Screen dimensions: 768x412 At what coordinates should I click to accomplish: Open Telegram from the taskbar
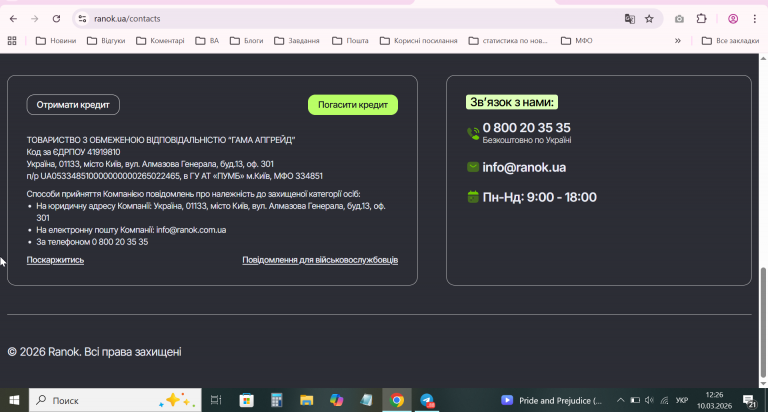point(427,400)
